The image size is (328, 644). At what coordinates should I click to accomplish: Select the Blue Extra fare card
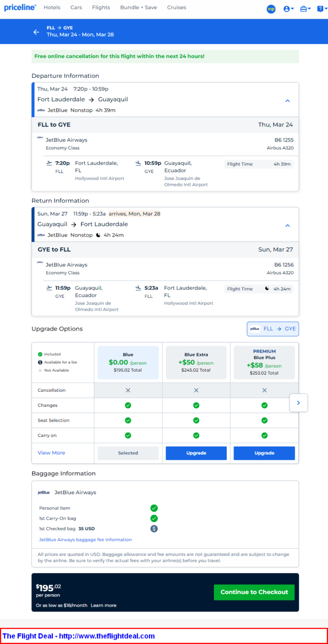coord(196,363)
